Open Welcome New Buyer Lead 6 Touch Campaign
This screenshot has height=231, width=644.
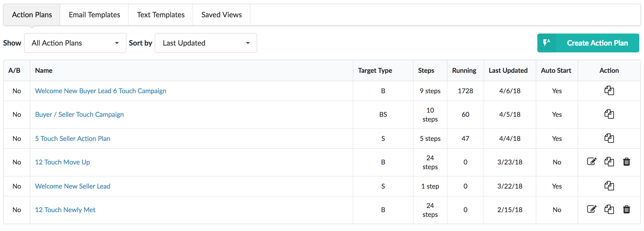(x=101, y=91)
